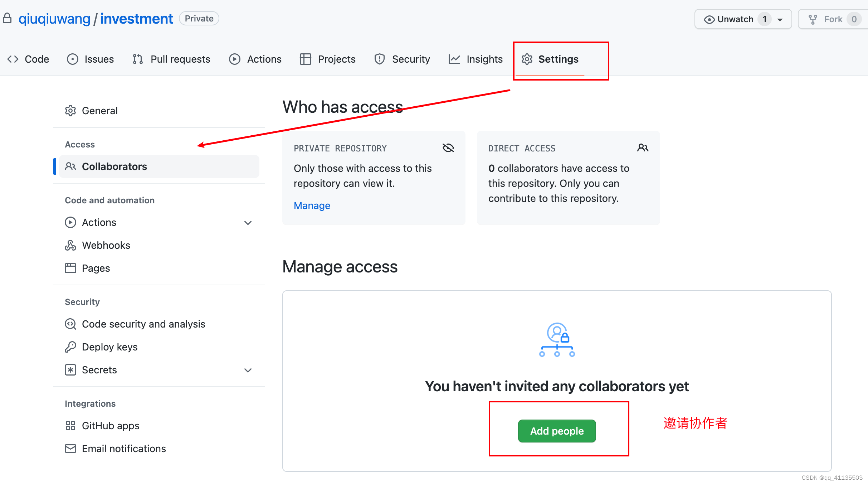Click the sidebar Actions play icon
The width and height of the screenshot is (868, 484).
coord(70,222)
